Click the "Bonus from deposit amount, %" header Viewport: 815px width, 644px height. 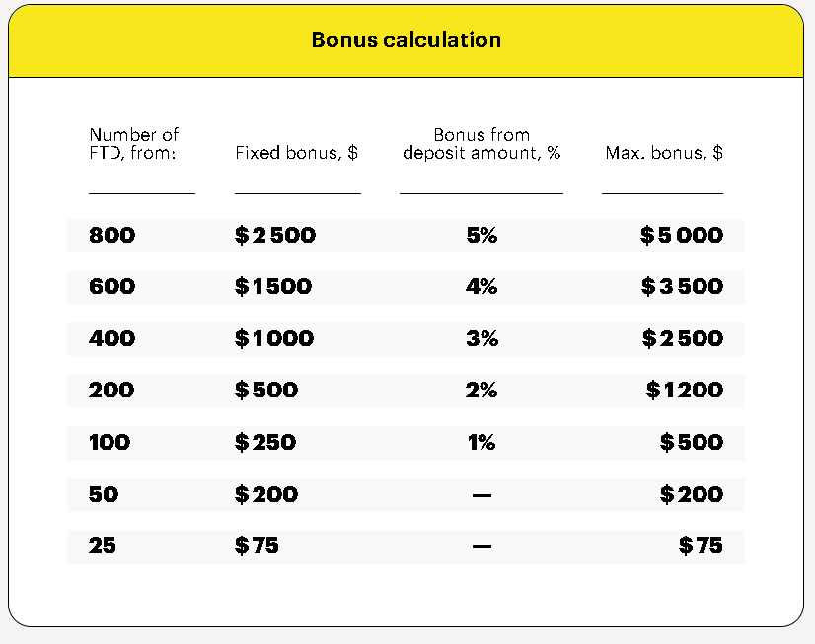[x=482, y=144]
